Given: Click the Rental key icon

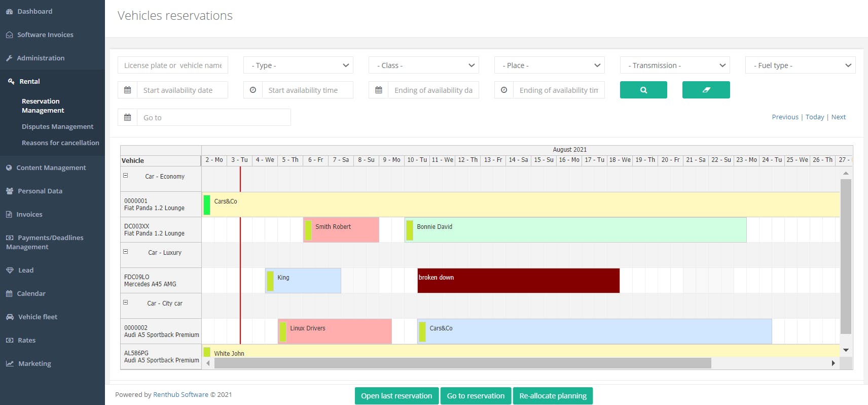Looking at the screenshot, I should pyautogui.click(x=11, y=81).
